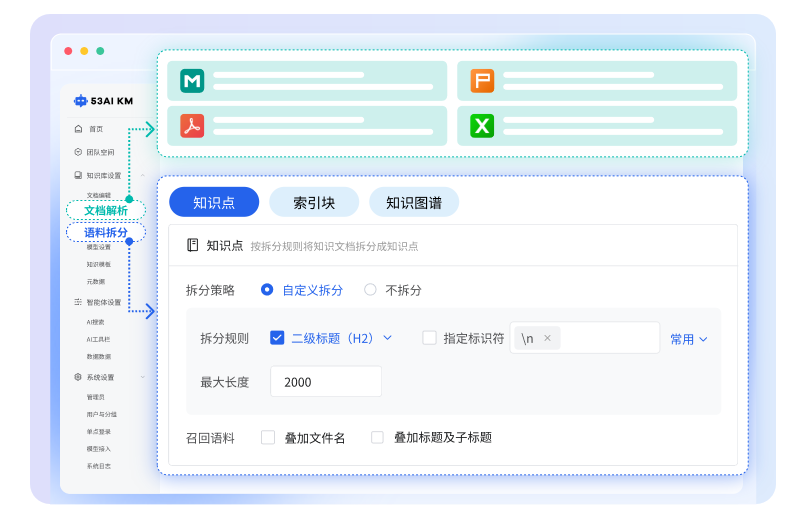
Task: Click the home icon beside 首页
Action: pos(78,129)
